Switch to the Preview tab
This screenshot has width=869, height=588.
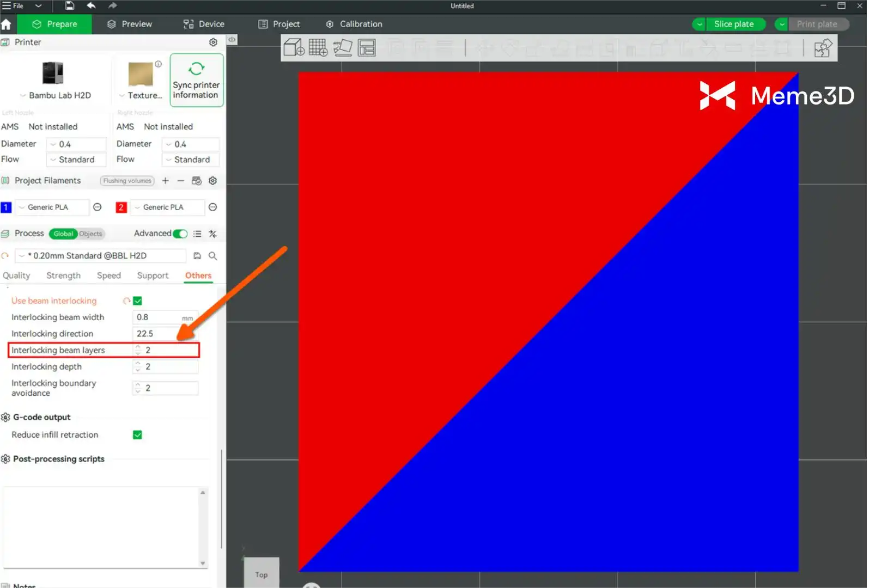click(130, 24)
